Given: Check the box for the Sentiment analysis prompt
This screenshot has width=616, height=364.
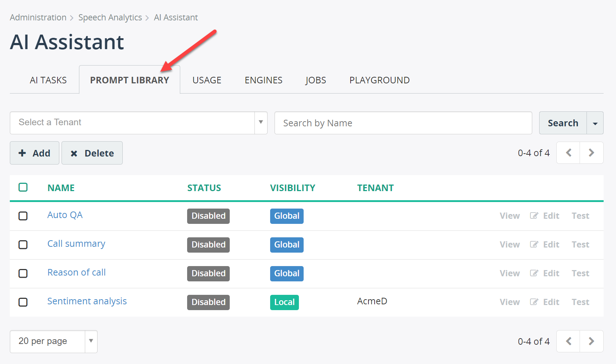Looking at the screenshot, I should [x=23, y=302].
